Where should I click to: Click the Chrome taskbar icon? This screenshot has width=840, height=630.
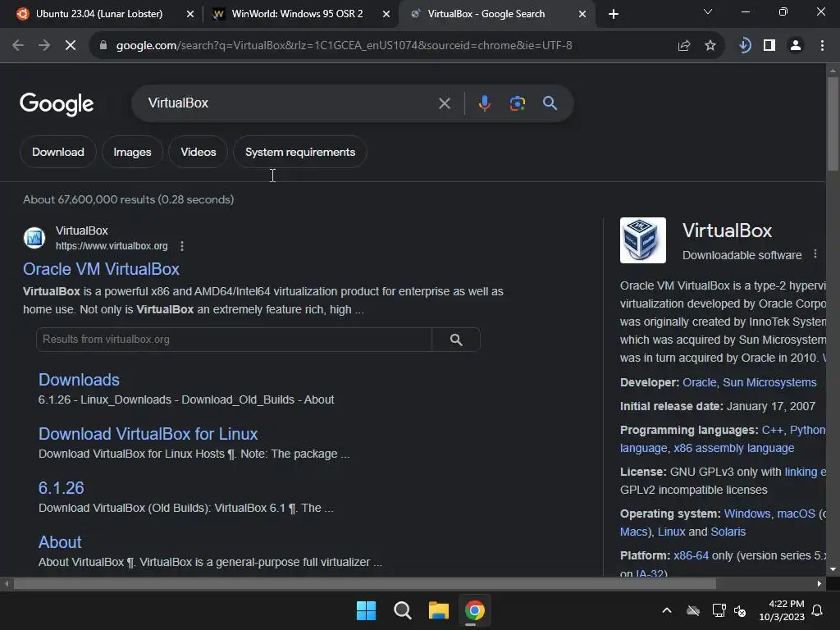click(475, 610)
